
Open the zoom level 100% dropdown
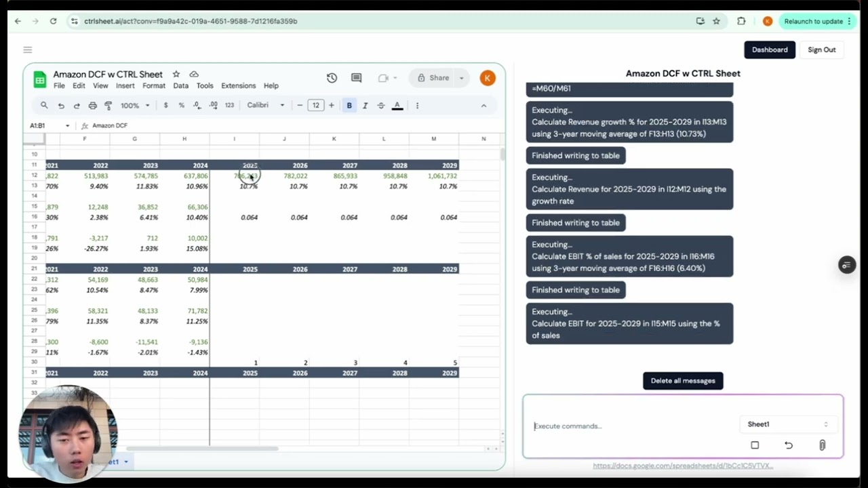(x=135, y=105)
